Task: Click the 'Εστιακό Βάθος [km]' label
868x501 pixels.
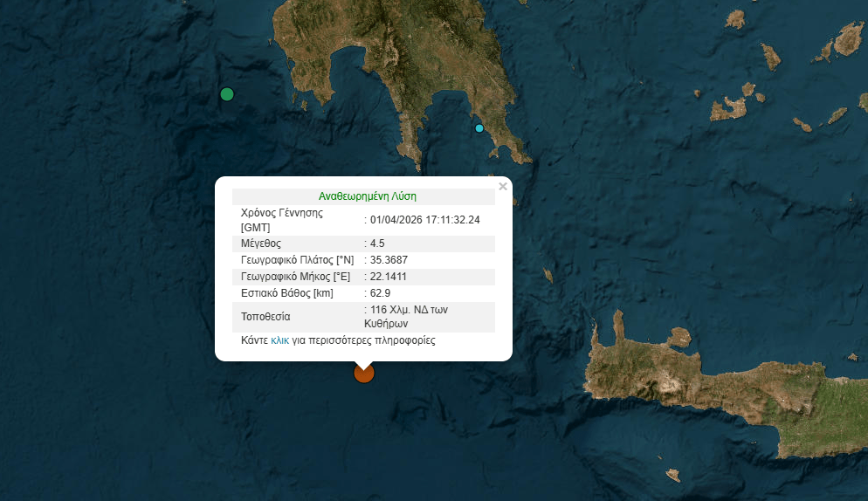Action: pos(286,293)
